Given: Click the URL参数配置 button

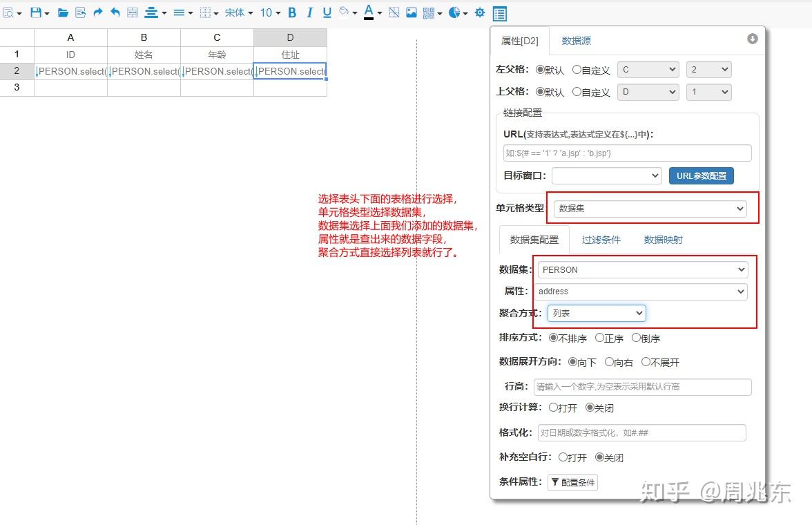Looking at the screenshot, I should (x=701, y=175).
